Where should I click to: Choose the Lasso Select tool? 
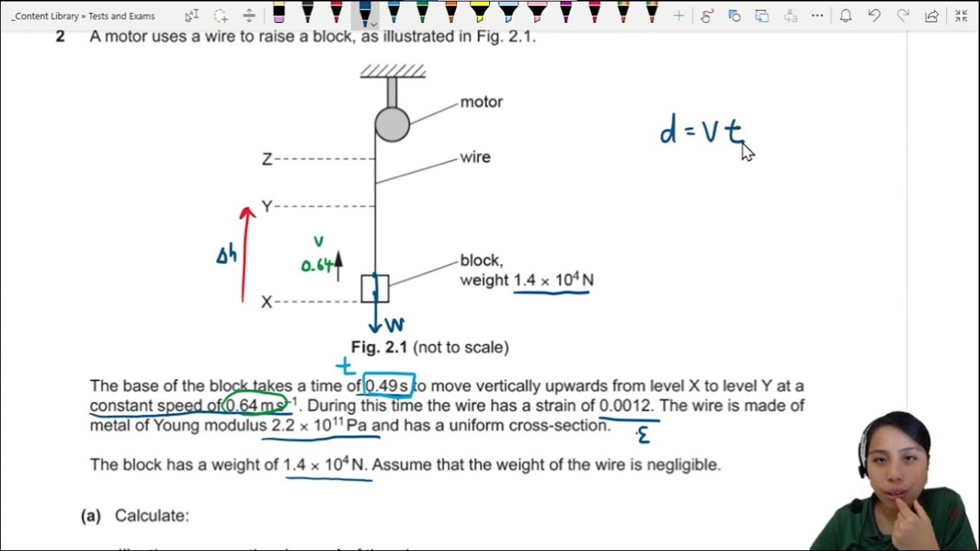tap(220, 15)
